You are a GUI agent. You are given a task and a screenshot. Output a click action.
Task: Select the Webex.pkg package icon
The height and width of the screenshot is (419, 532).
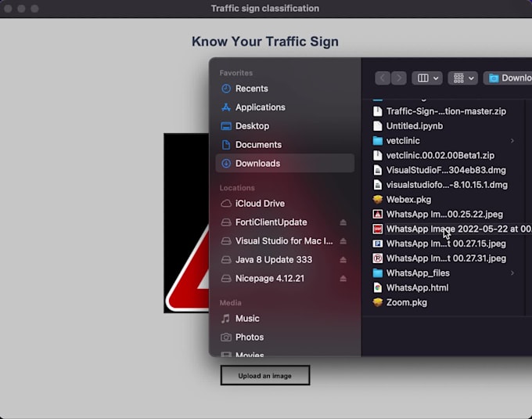[378, 199]
